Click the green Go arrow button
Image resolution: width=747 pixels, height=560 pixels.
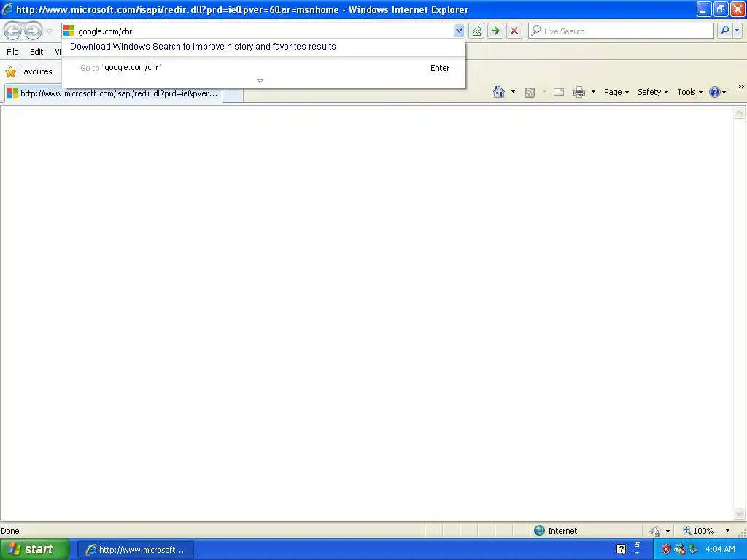click(495, 31)
